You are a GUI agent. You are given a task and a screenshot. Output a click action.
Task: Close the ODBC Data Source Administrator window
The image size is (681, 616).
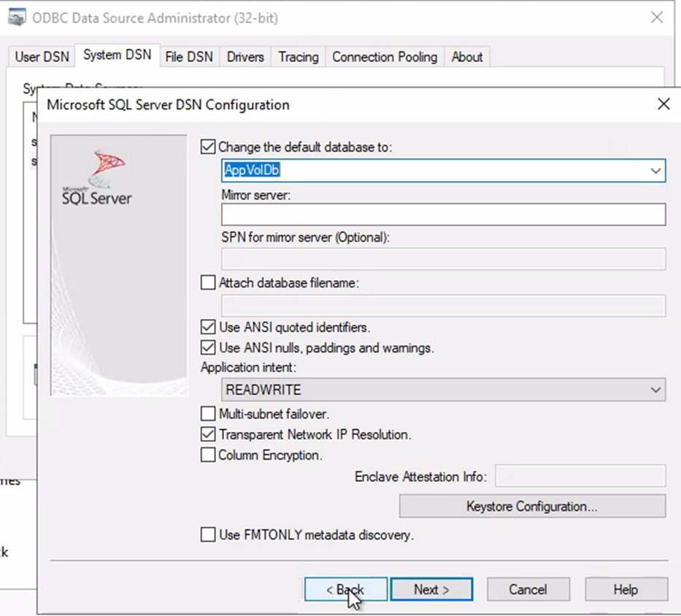point(657,18)
